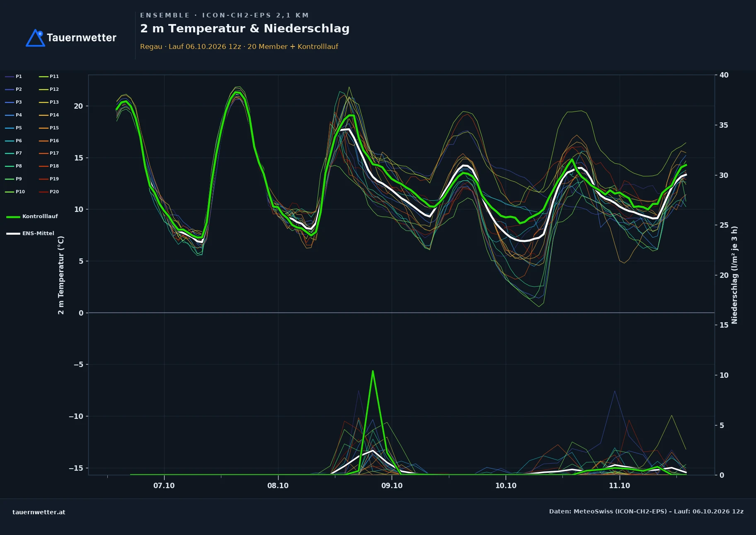Select the P17 legend entry
This screenshot has height=535, width=756.
click(x=49, y=153)
